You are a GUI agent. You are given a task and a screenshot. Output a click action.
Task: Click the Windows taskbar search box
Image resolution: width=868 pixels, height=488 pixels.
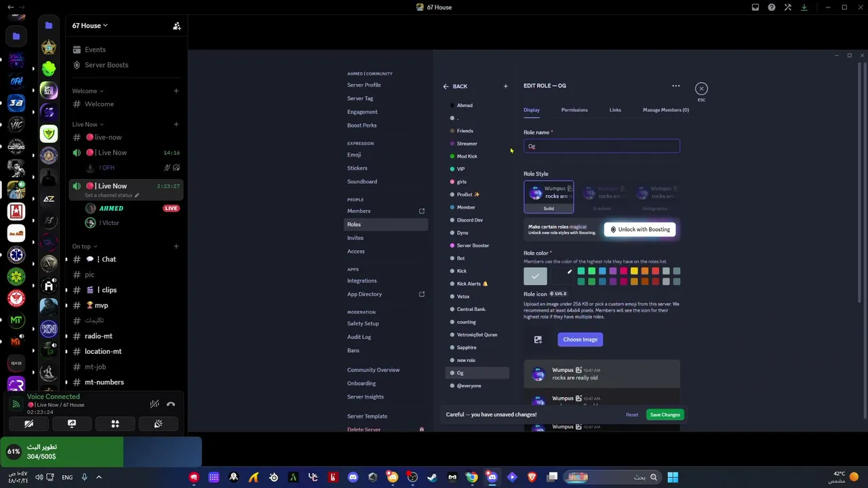click(x=613, y=477)
